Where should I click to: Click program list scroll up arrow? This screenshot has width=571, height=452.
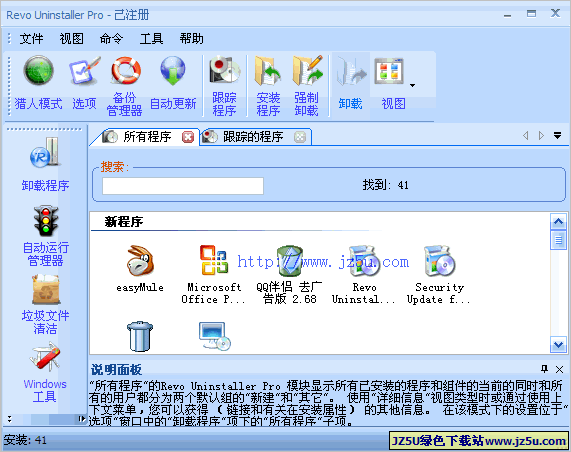click(559, 221)
